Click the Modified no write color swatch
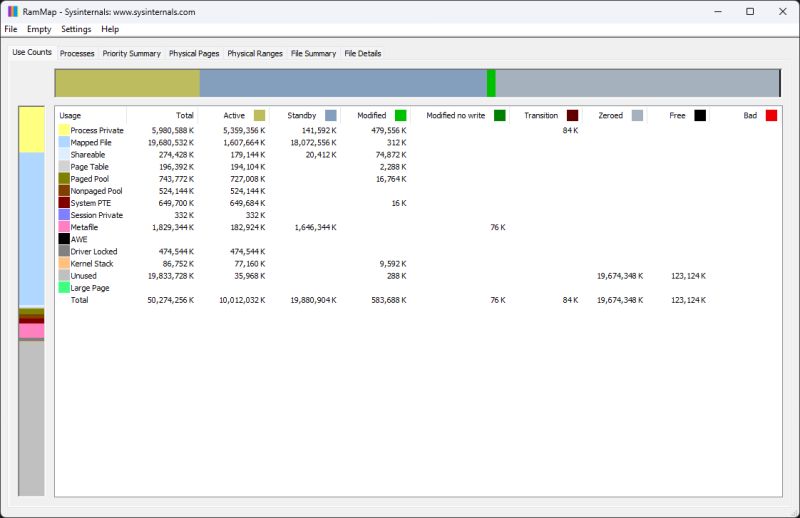The width and height of the screenshot is (800, 518). [x=499, y=115]
